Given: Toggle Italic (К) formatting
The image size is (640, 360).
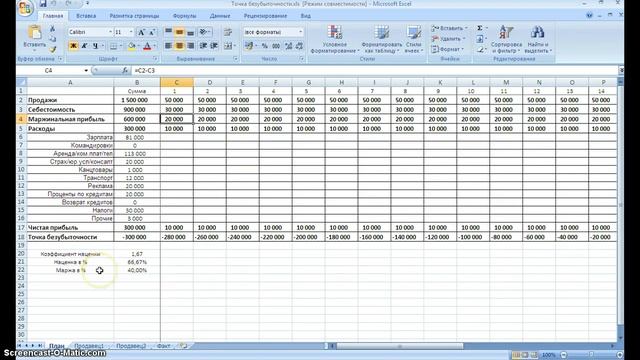Looking at the screenshot, I should tap(84, 46).
